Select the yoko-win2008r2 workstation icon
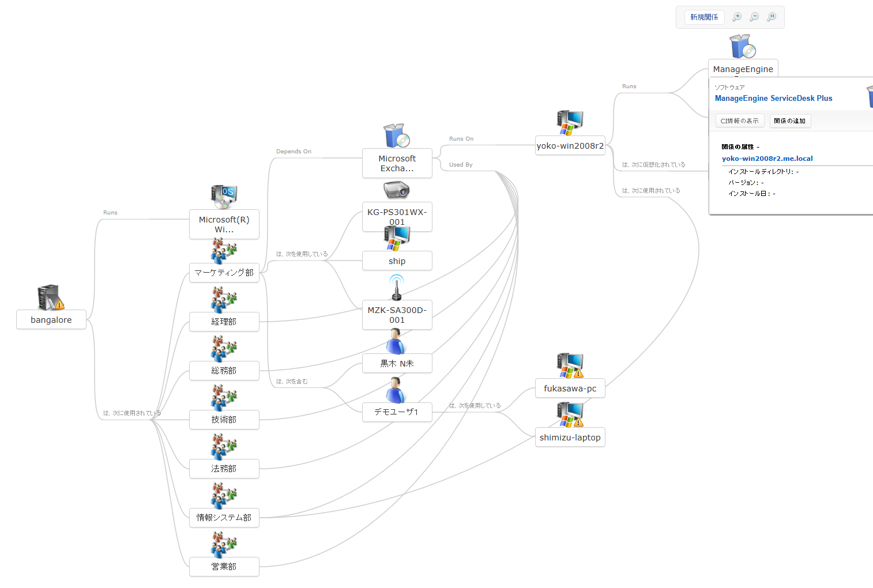 [570, 121]
